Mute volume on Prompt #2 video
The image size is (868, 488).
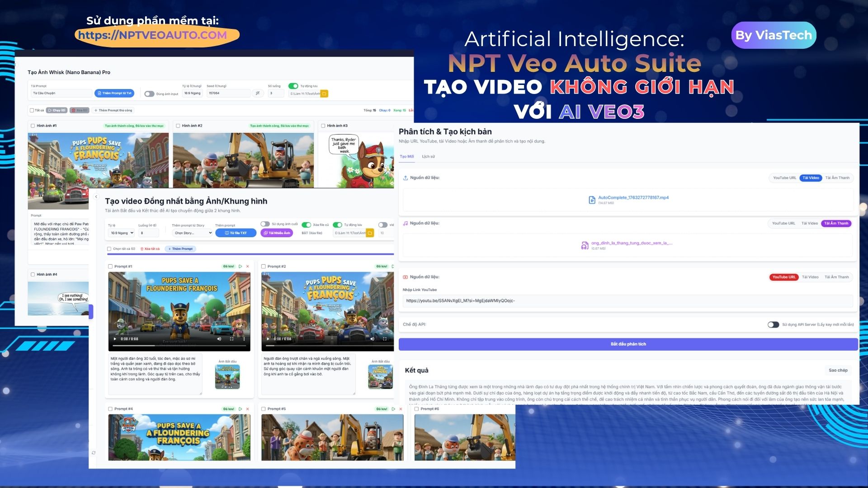[373, 339]
